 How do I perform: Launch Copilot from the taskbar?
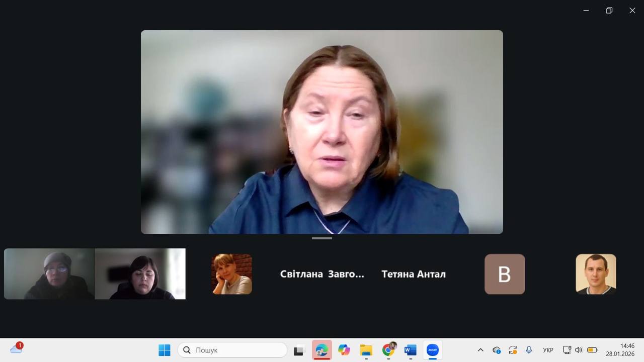(x=344, y=350)
